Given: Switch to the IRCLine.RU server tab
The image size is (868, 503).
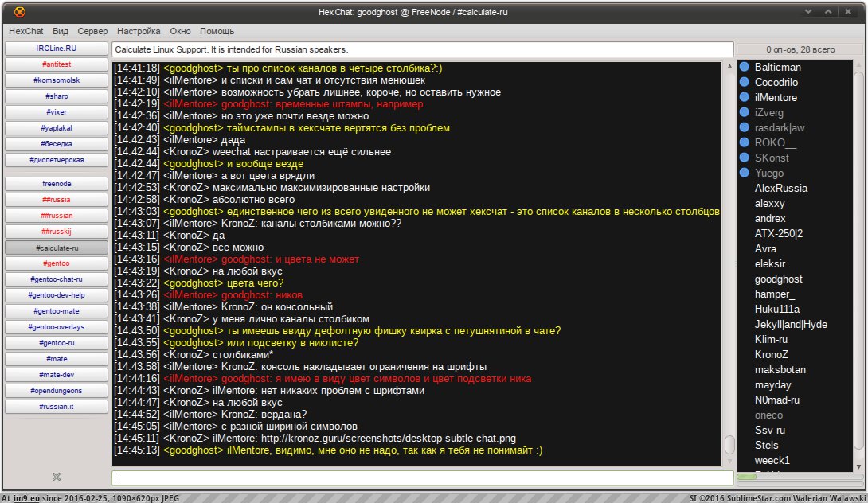Looking at the screenshot, I should pos(57,48).
